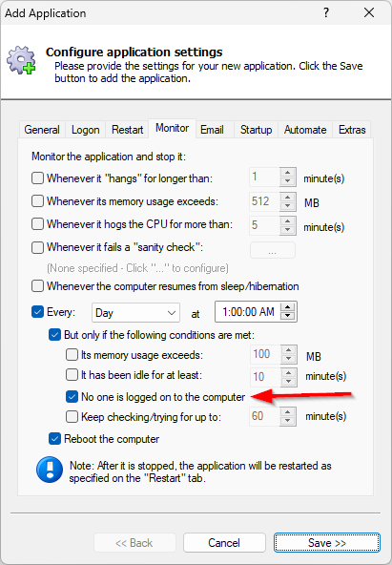Open the Day frequency dropdown
The height and width of the screenshot is (565, 392).
[135, 313]
